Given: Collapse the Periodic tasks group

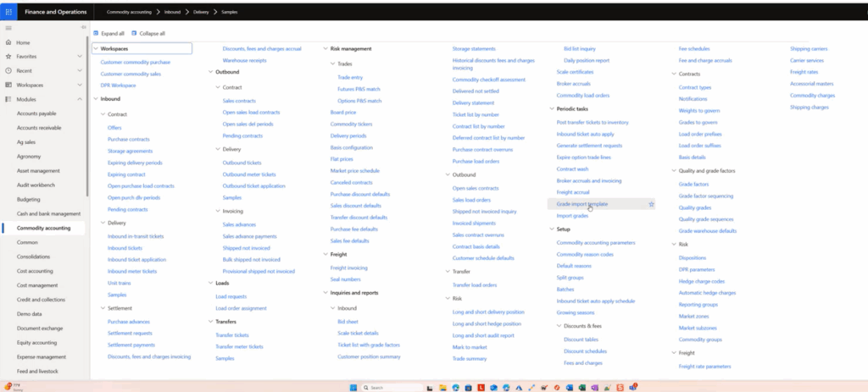Looking at the screenshot, I should 552,109.
